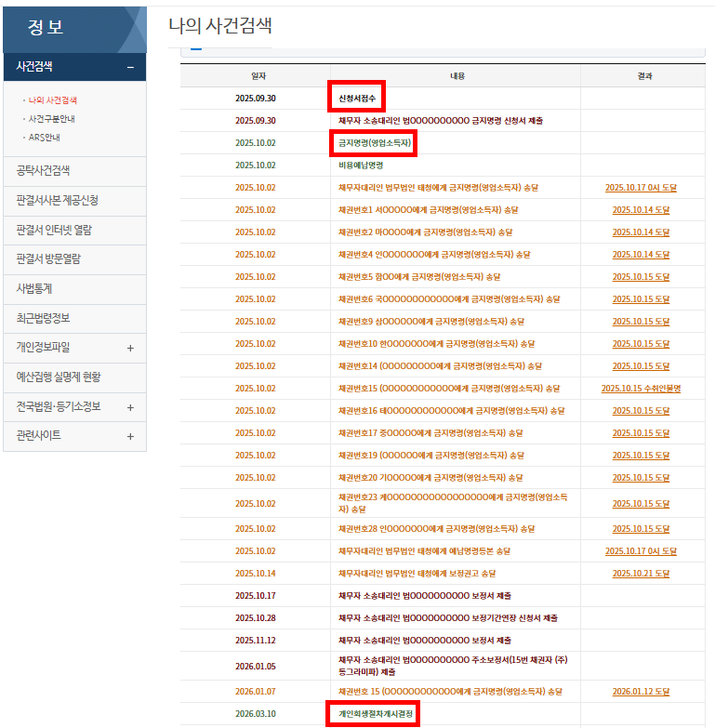Click the 금지명령(영업소득자) entry dated 2025.10.02
This screenshot has width=715, height=728.
coord(374,143)
